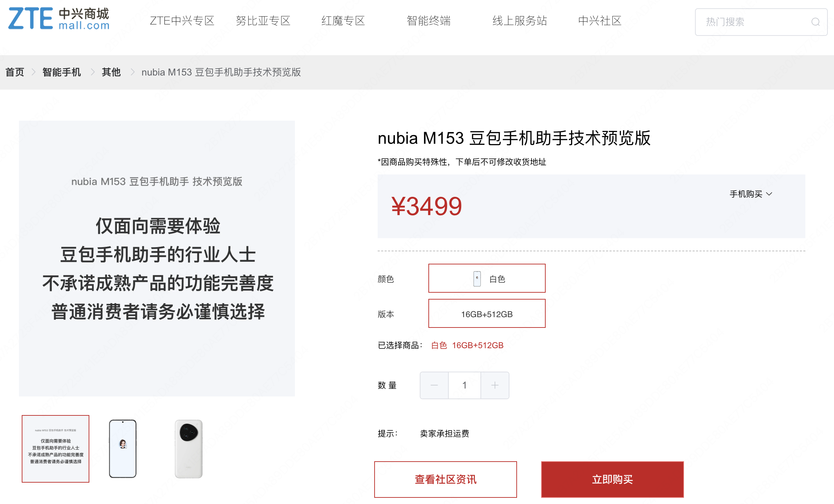
Task: Click the ZTE mall.com logo
Action: point(59,19)
